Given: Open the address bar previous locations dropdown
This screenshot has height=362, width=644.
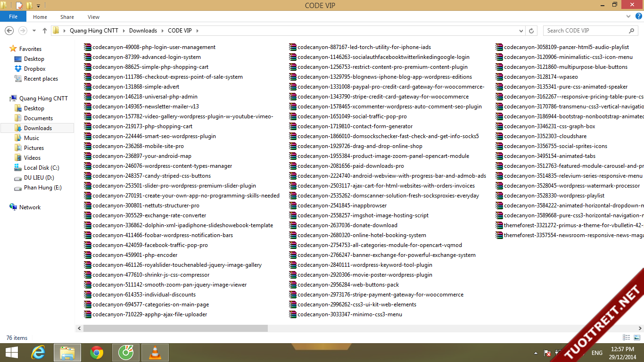Looking at the screenshot, I should tap(521, 31).
